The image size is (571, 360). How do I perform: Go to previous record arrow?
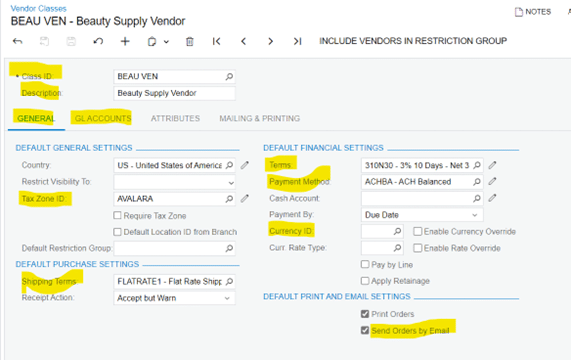tap(244, 41)
